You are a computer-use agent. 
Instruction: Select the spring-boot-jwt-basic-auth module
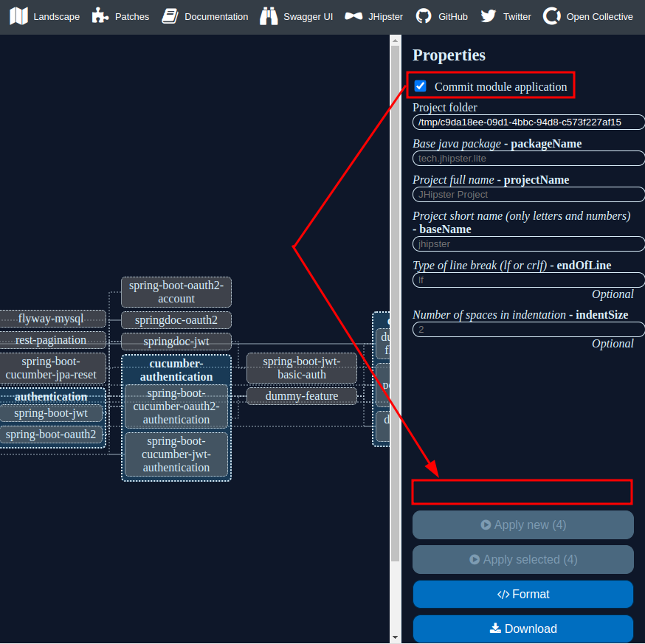point(302,368)
